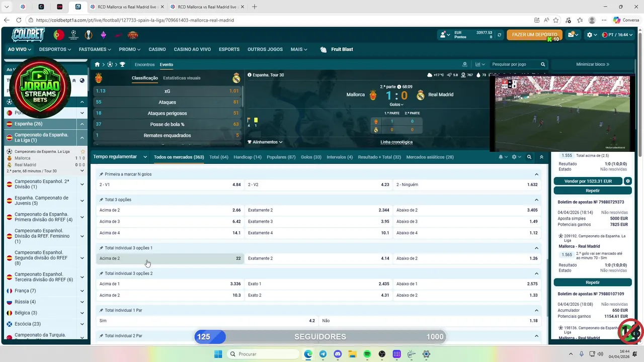This screenshot has height=362, width=644.
Task: Search markets with the magnifier icon
Action: pos(529,157)
